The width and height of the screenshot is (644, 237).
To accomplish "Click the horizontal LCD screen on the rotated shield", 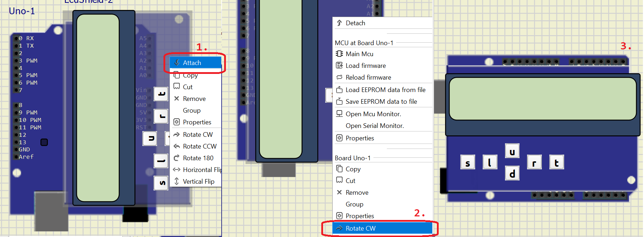I will pyautogui.click(x=543, y=99).
